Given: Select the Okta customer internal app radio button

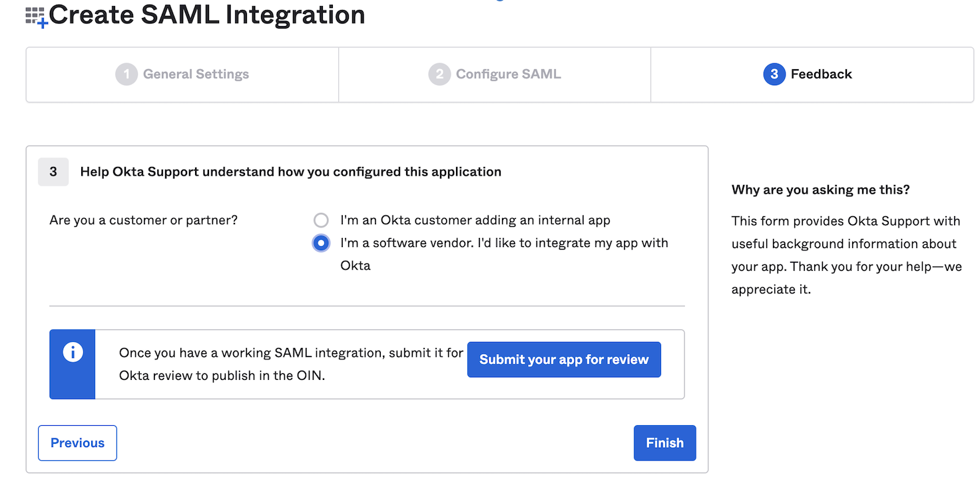Looking at the screenshot, I should click(321, 220).
